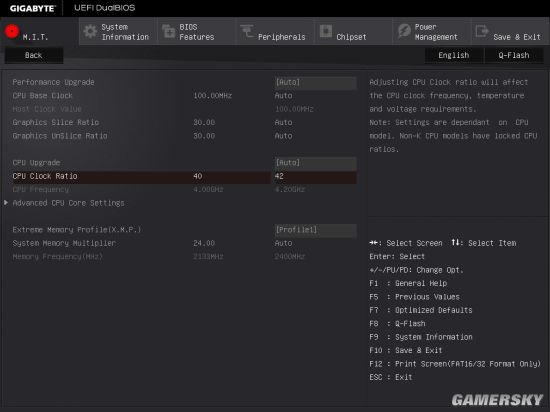550x412 pixels.
Task: Click the Q-Flash button
Action: (514, 55)
